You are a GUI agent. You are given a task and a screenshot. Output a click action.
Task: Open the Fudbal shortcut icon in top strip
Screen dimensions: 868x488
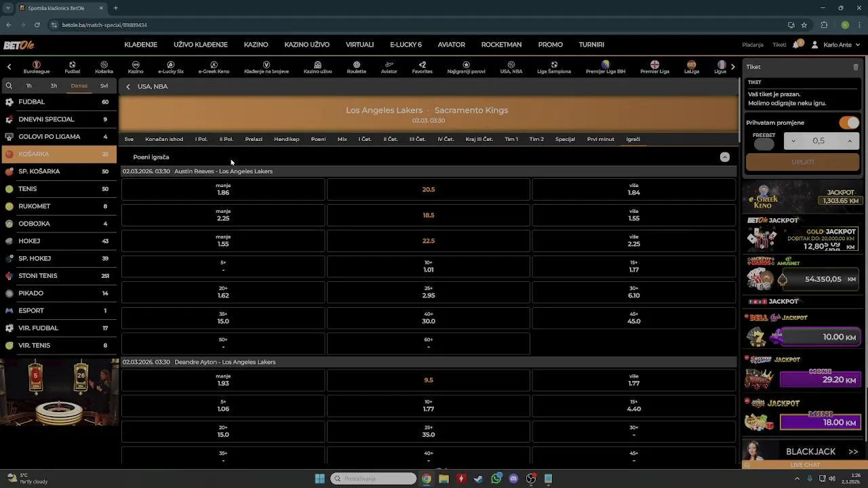click(72, 67)
